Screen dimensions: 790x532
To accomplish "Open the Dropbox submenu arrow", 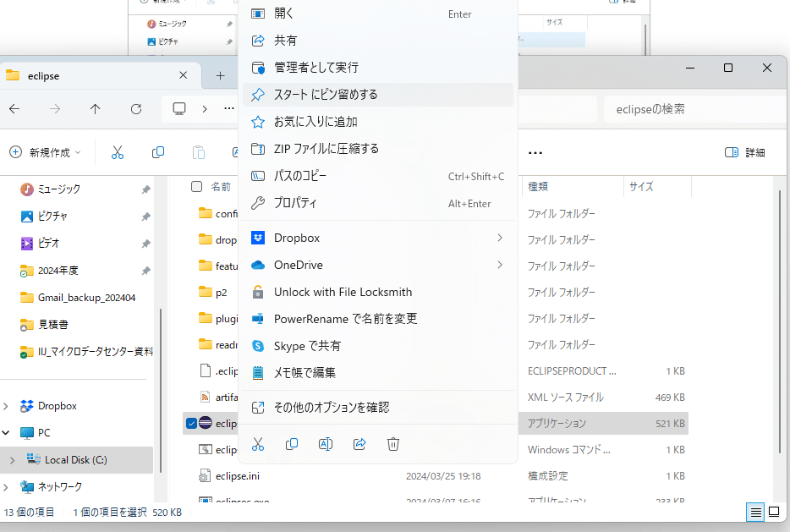I will pos(500,238).
